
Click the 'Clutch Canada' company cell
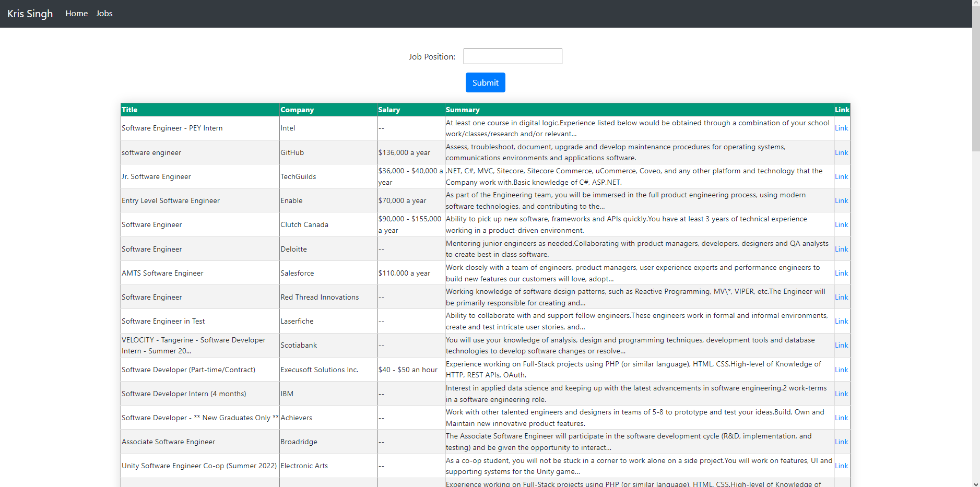(x=328, y=224)
